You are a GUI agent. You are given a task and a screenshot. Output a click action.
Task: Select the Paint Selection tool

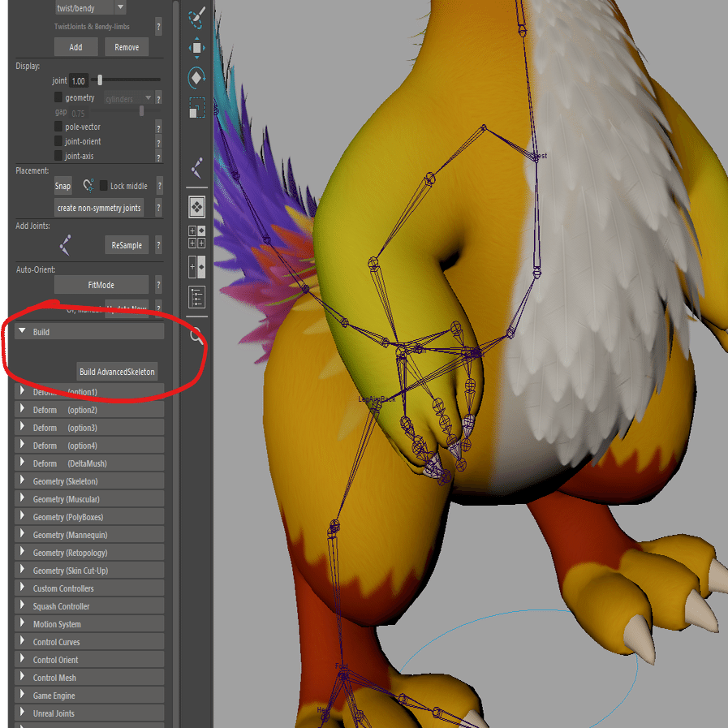[x=197, y=17]
